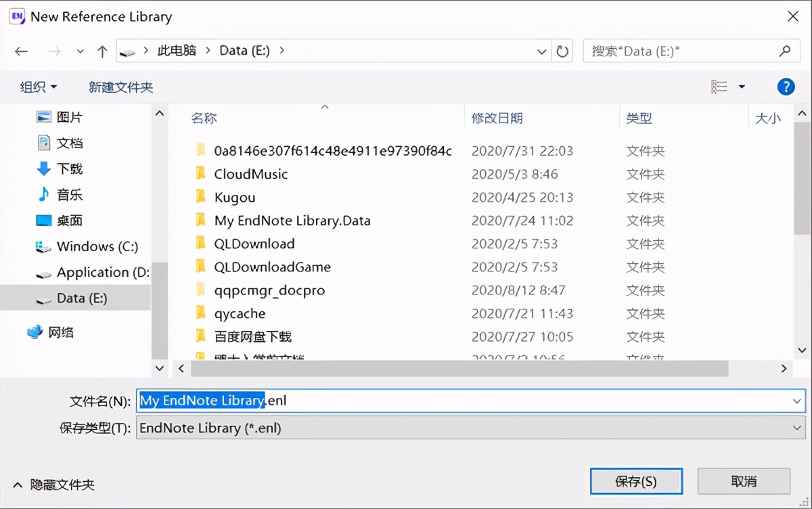Expand chevron after Data (E:) breadcrumb

point(282,51)
